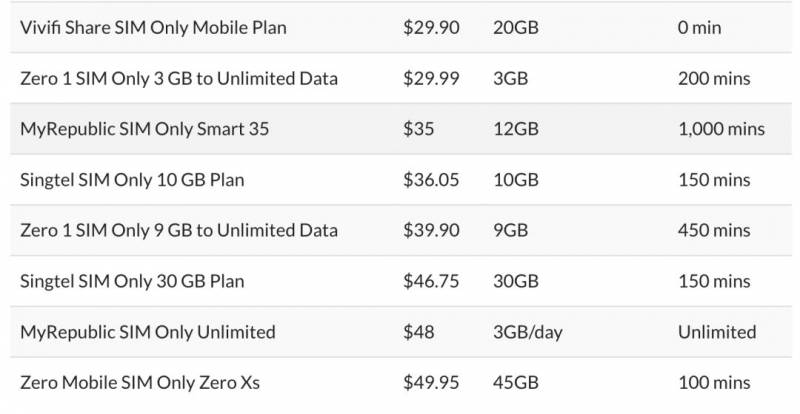Select the $29.99 price cell
The height and width of the screenshot is (414, 800).
point(431,78)
